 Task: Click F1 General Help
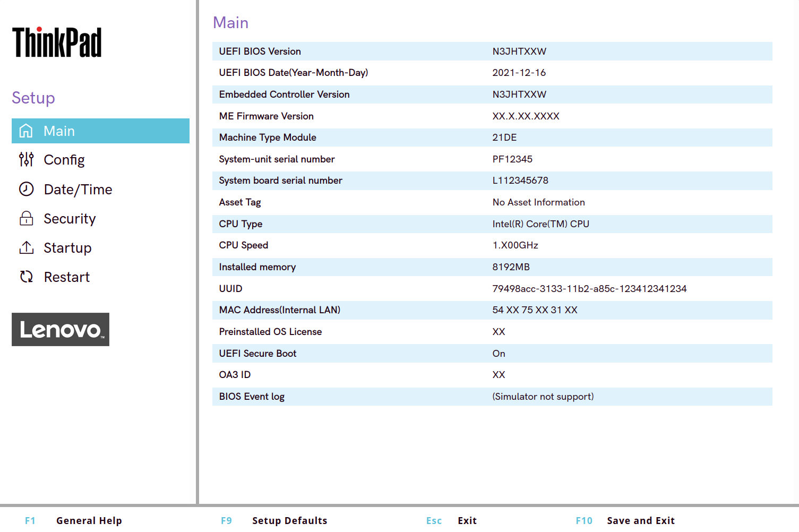(x=73, y=521)
